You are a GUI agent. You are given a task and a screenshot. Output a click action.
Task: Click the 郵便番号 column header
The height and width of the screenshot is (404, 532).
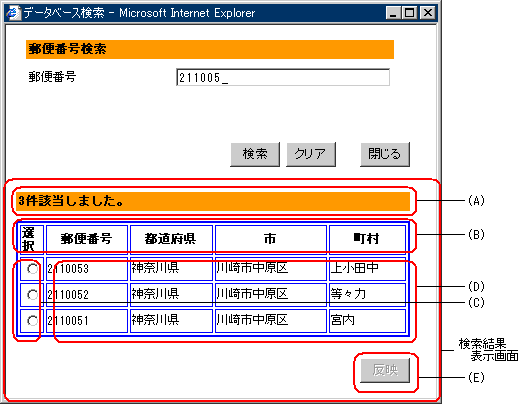(87, 239)
